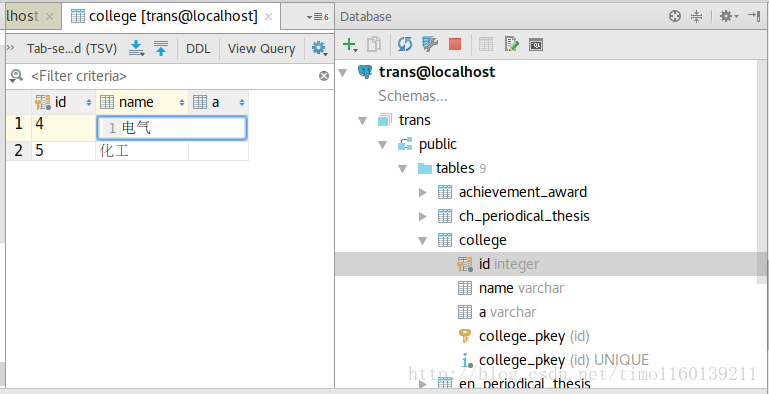The width and height of the screenshot is (769, 394).
Task: Click the DDL button
Action: [198, 49]
